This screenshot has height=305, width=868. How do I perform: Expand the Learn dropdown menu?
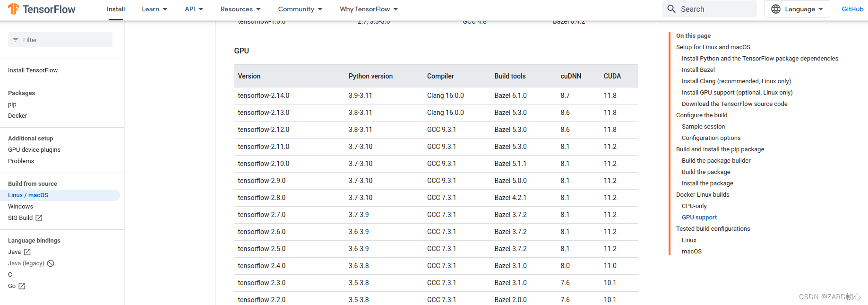tap(155, 9)
